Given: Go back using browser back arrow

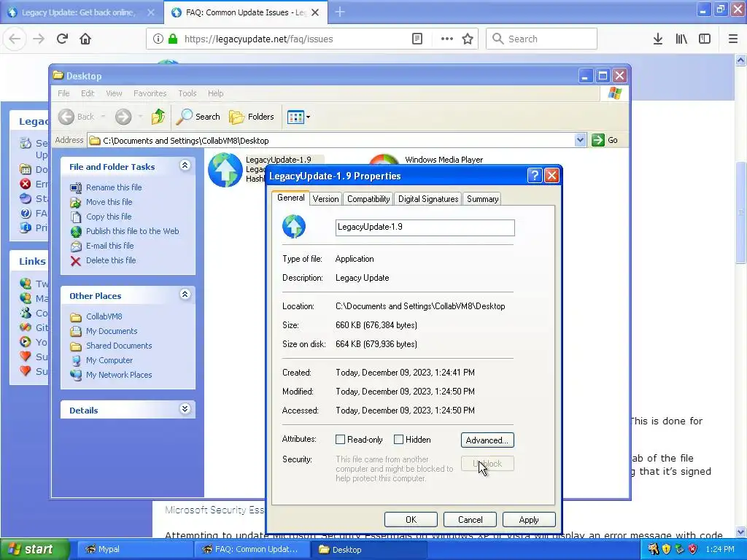Looking at the screenshot, I should (x=15, y=39).
